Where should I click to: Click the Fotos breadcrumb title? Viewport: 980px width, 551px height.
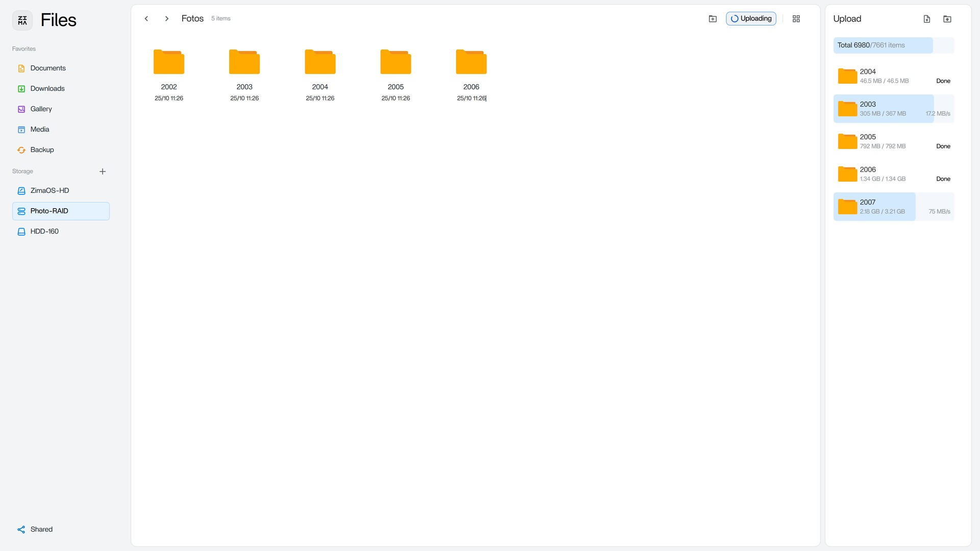[192, 19]
